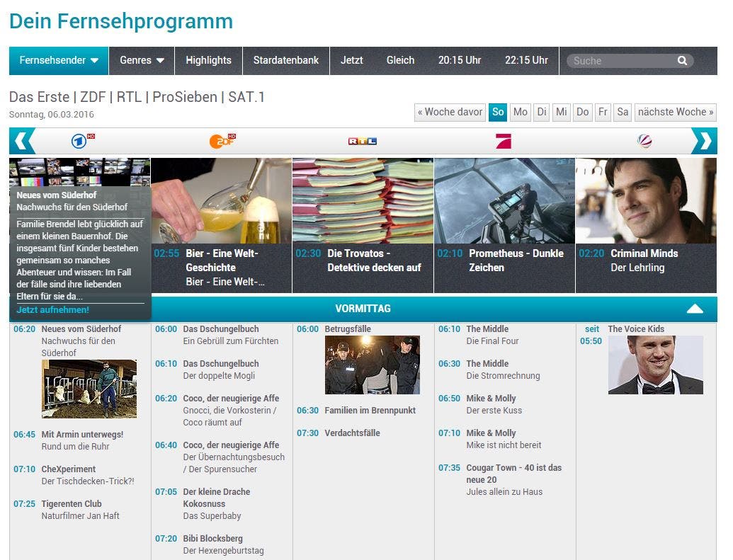This screenshot has height=560, width=733.
Task: Open Prometheus - Dunkle Zeichen title
Action: click(516, 261)
